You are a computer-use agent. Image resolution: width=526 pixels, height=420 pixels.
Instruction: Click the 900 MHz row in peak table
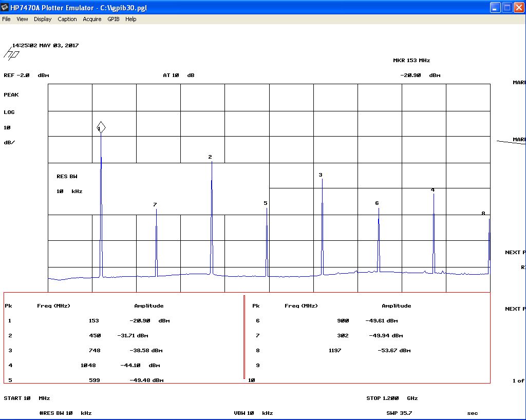pyautogui.click(x=343, y=320)
